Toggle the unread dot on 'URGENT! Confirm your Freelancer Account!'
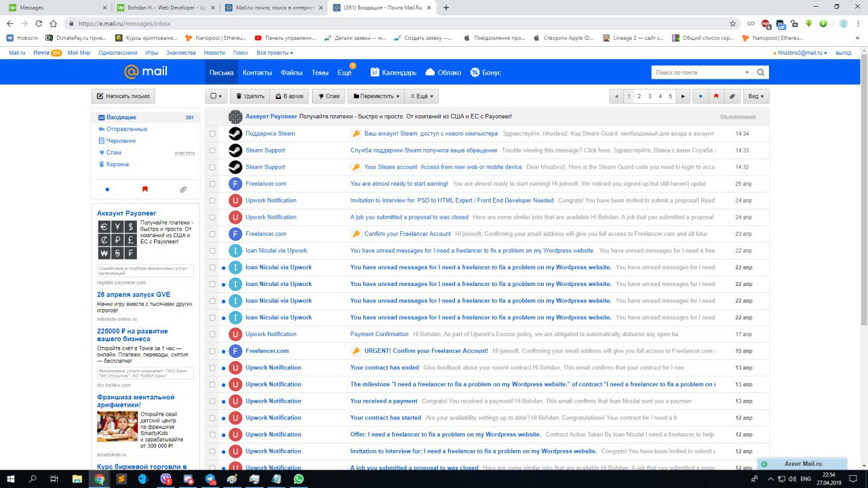This screenshot has width=868, height=488. click(x=223, y=351)
